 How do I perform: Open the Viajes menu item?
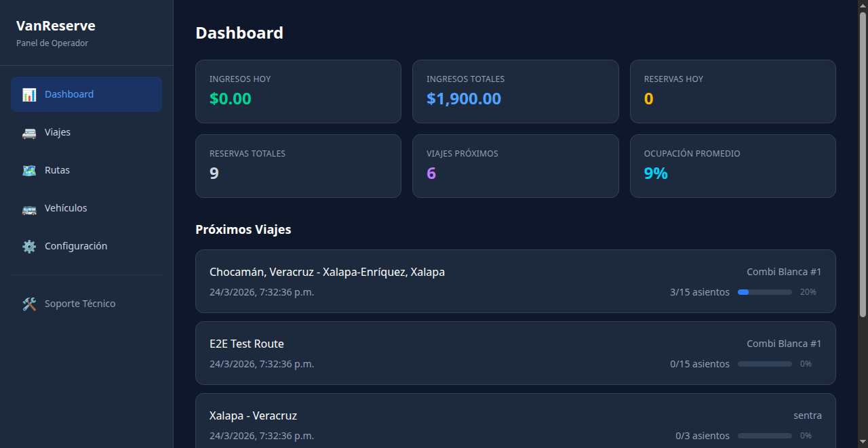tap(58, 132)
